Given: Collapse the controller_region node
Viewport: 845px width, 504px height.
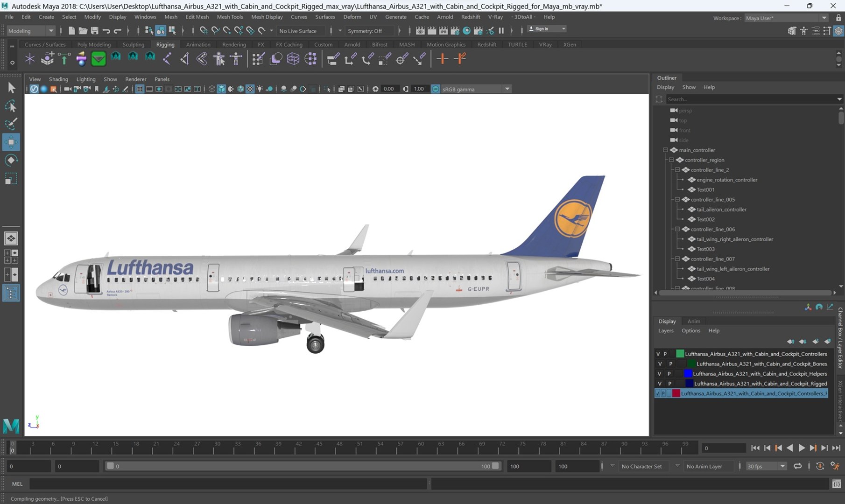Looking at the screenshot, I should [671, 160].
